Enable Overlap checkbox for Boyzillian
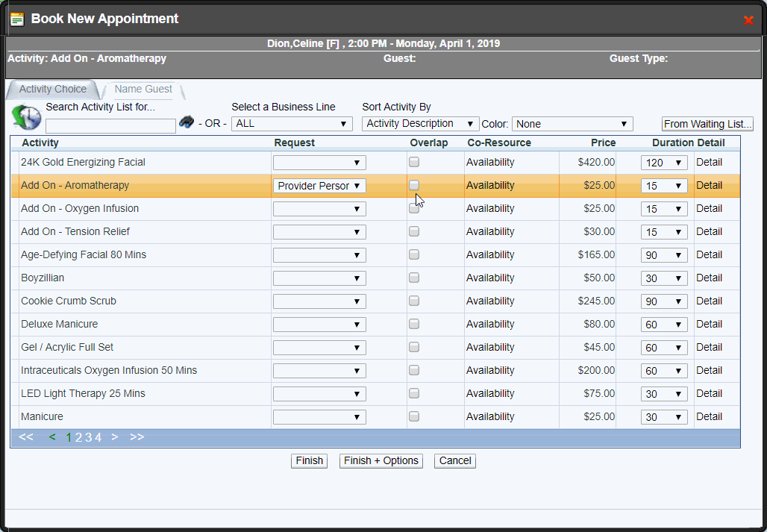This screenshot has height=532, width=767. [414, 278]
